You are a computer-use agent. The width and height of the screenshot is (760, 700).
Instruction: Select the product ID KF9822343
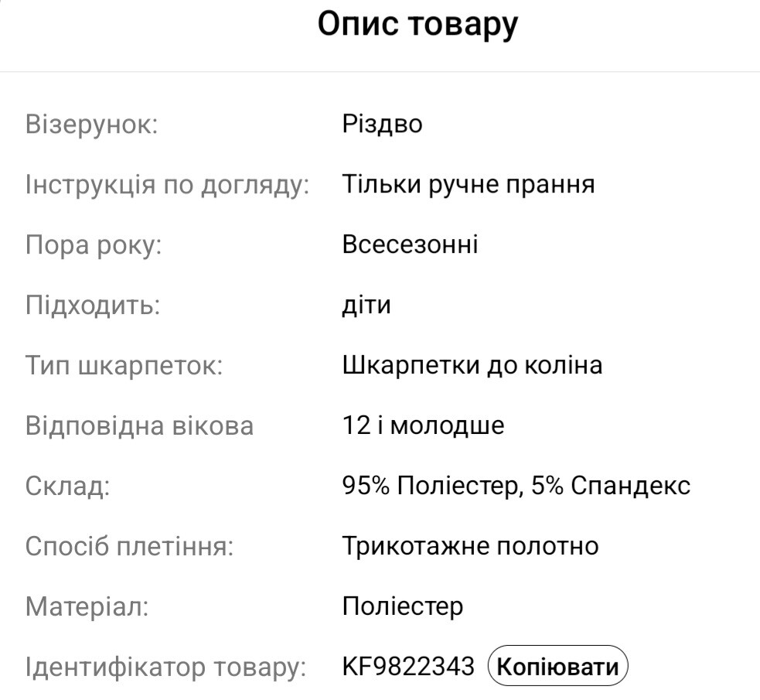[407, 666]
